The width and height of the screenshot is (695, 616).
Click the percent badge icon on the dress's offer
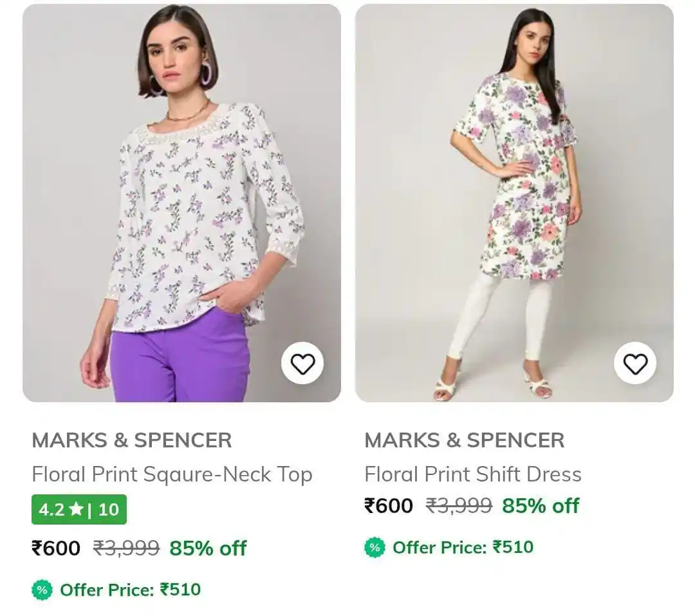373,548
